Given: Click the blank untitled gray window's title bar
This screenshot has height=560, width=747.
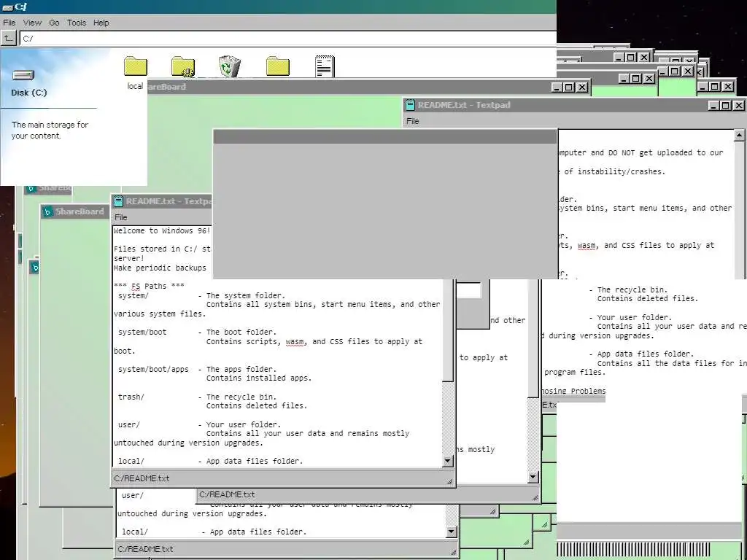Looking at the screenshot, I should point(385,136).
